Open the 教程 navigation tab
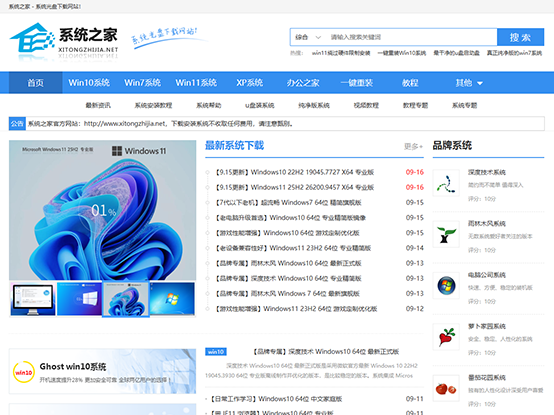 pos(410,83)
